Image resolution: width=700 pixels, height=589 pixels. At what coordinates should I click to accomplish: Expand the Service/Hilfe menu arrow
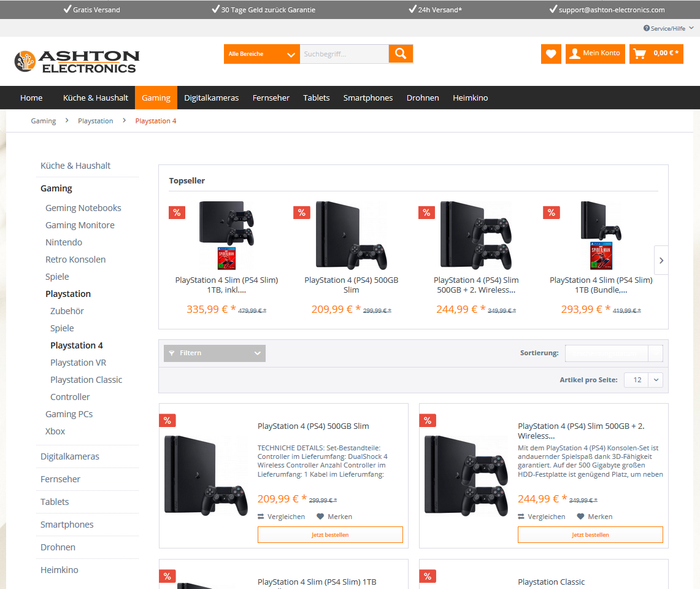point(691,28)
